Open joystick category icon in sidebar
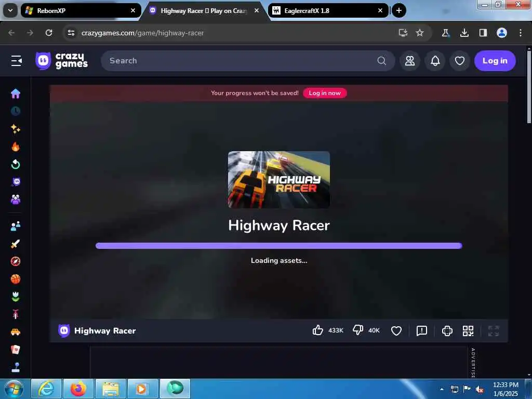 (15, 367)
